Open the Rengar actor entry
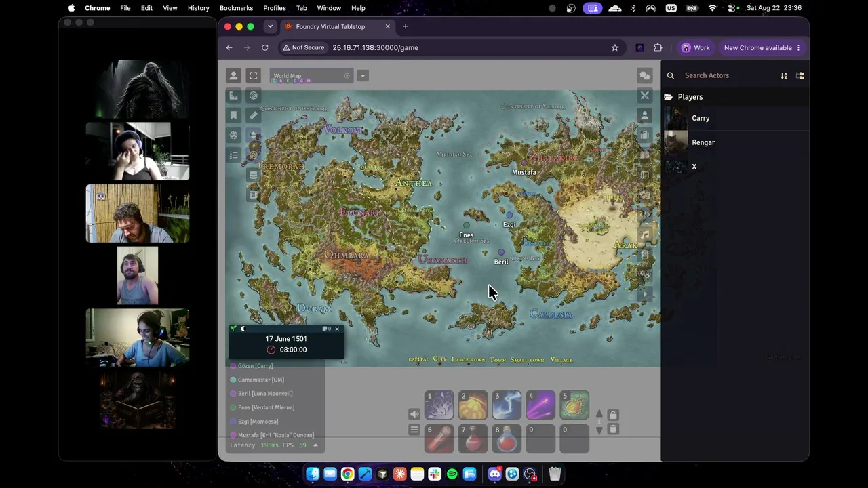 point(735,142)
